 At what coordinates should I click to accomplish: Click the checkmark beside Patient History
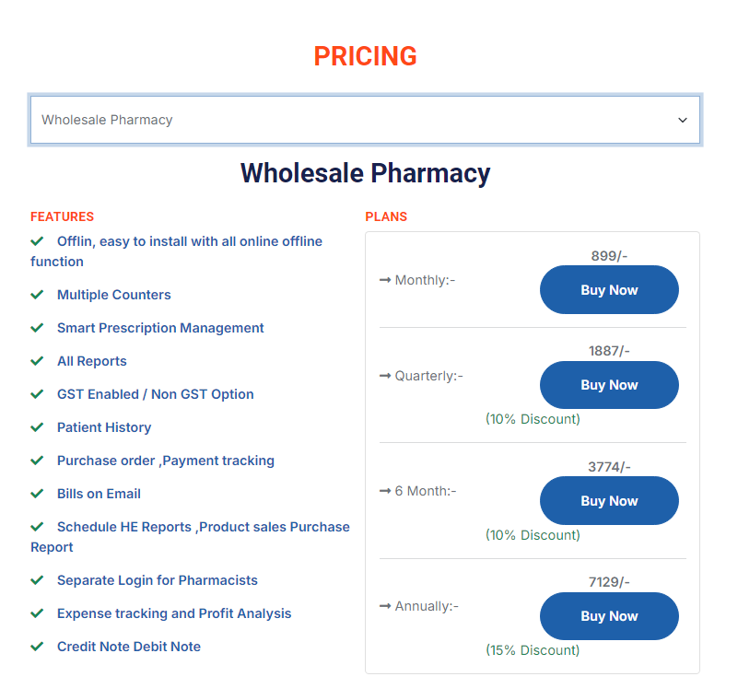[37, 427]
